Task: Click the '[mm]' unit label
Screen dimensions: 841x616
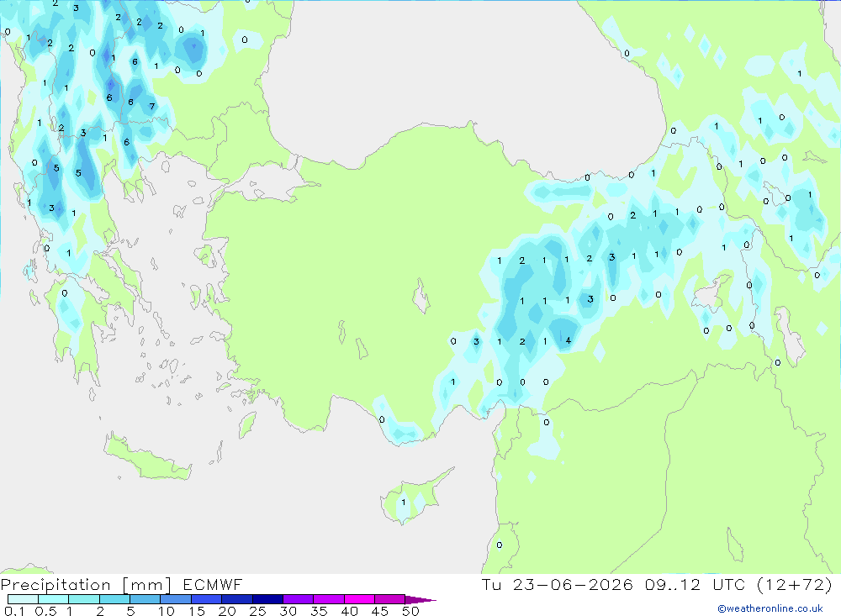Action: tap(147, 585)
